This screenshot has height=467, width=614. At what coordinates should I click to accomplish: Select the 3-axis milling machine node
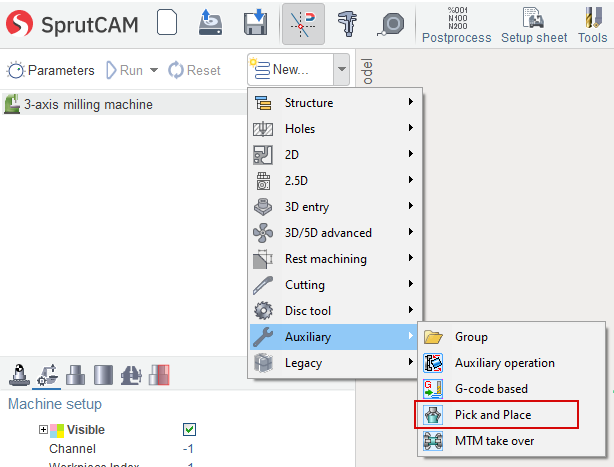[x=124, y=104]
